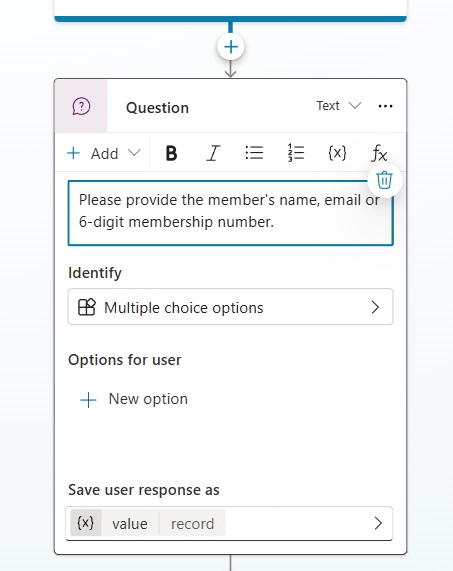Insert a variable with the {x} icon
The height and width of the screenshot is (571, 453).
click(337, 153)
